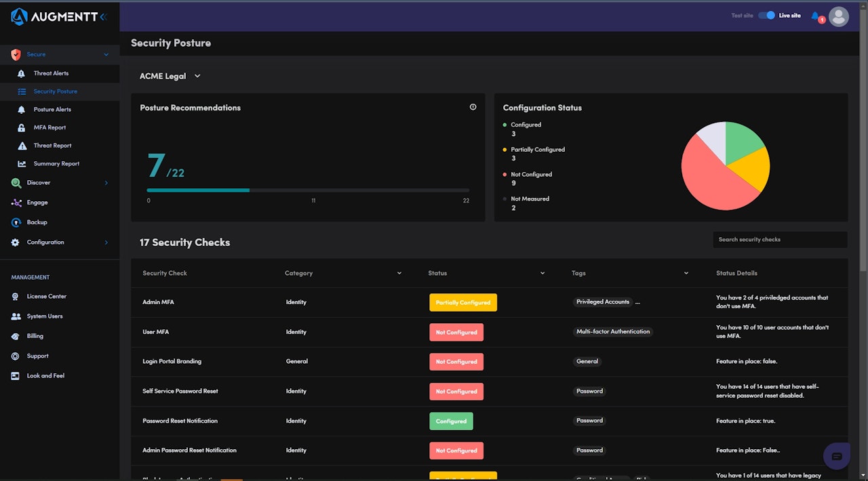868x481 pixels.
Task: Open the Status column filter dropdown
Action: point(542,273)
